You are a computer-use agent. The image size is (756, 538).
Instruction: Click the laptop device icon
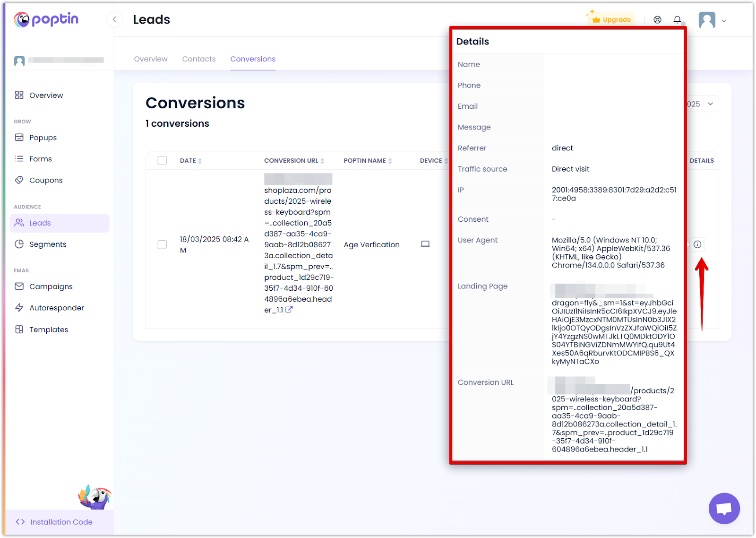(425, 244)
